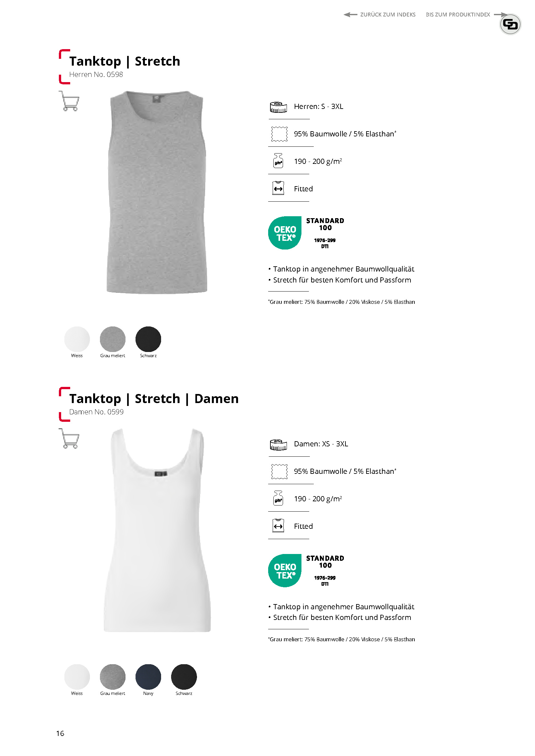Click the Tanktop | Stretch | Damen heading
The image size is (535, 756).
click(154, 399)
